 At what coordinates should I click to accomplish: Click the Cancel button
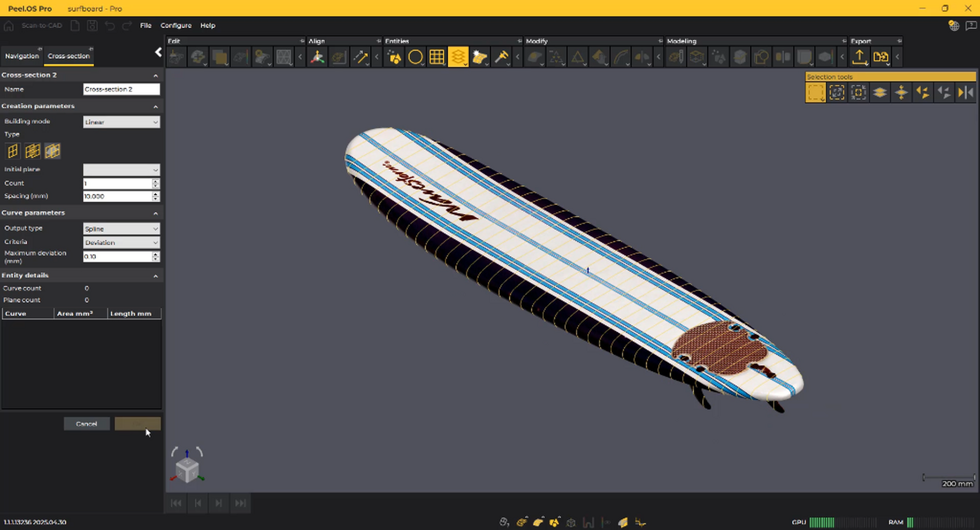tap(86, 424)
